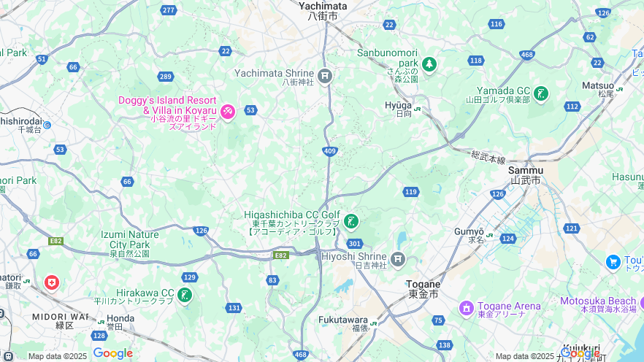
Task: Open the Yamada GC golf marker
Action: (x=541, y=94)
